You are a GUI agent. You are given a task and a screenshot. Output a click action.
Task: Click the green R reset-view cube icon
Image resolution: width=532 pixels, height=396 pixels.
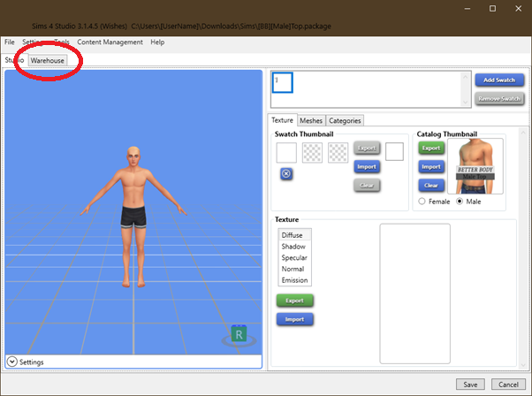239,334
